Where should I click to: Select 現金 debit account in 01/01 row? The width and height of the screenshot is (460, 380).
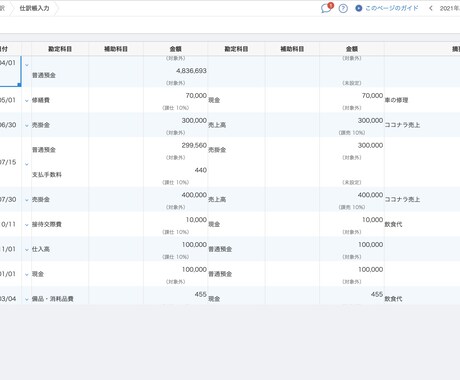click(x=38, y=274)
